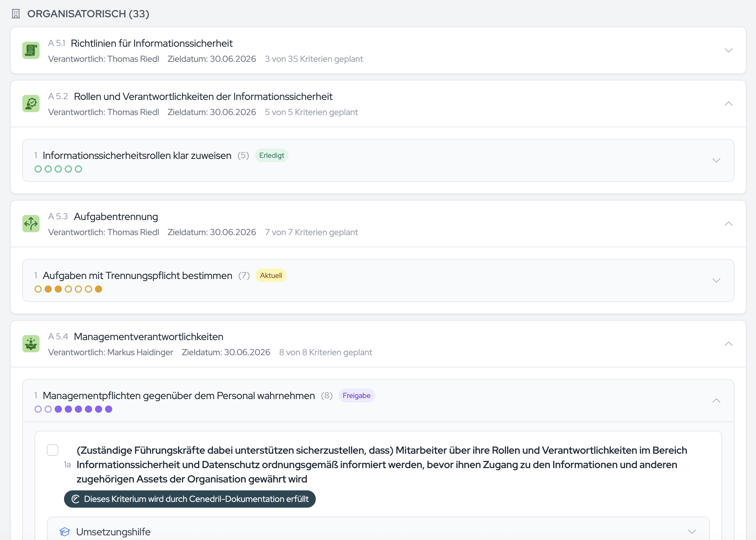Click the Cenedril logo in dark badge
Viewport: 756px width, 540px height.
click(x=76, y=499)
